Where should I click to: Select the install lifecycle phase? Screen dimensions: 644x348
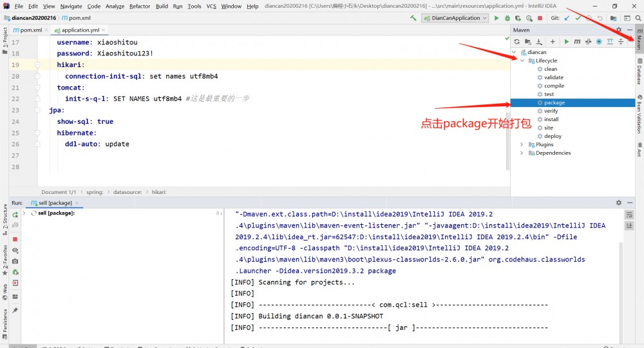551,119
